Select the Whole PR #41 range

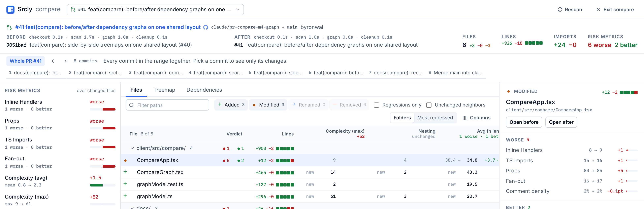pos(26,61)
